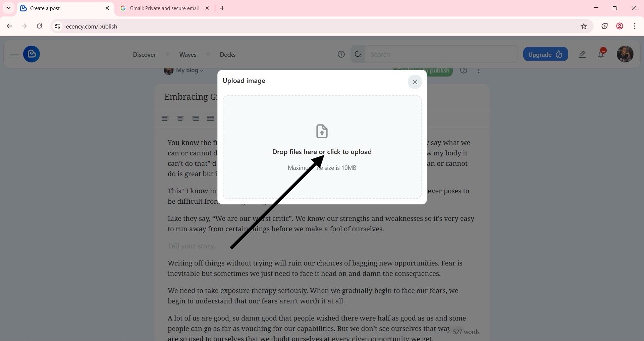Click the My Blog avatar thumbnail
Viewport: 644px width, 341px height.
(168, 70)
